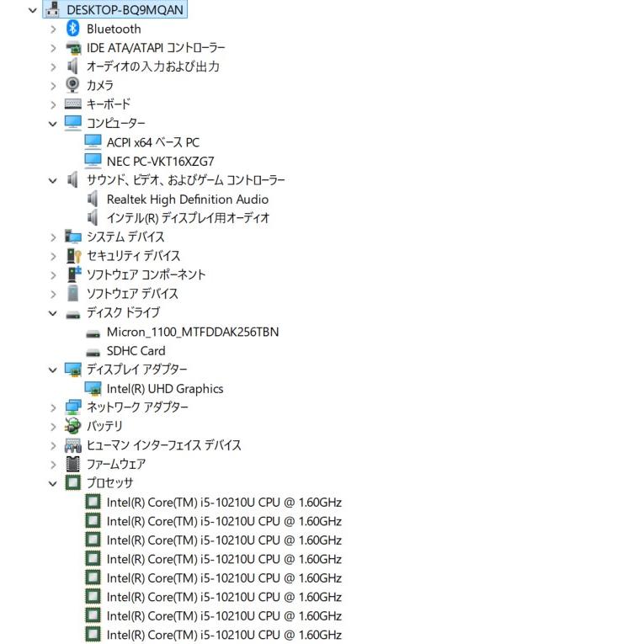Expand the Bluetooth category
Screen dimensions: 644x644
53,29
